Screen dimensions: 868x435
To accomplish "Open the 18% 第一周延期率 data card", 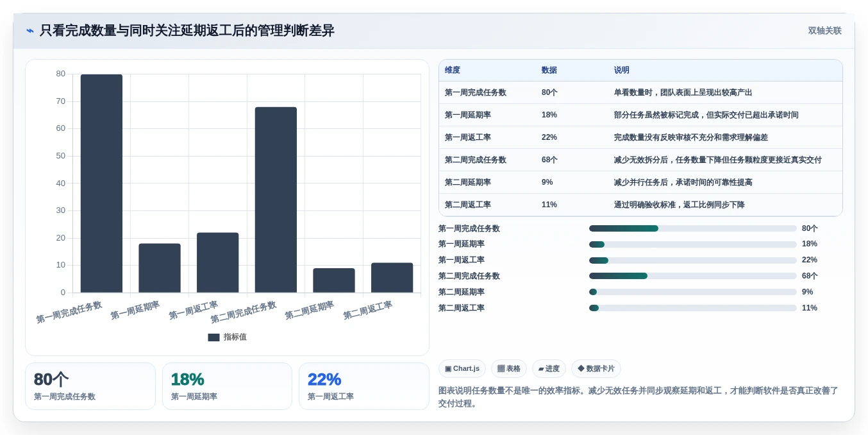I will [227, 386].
